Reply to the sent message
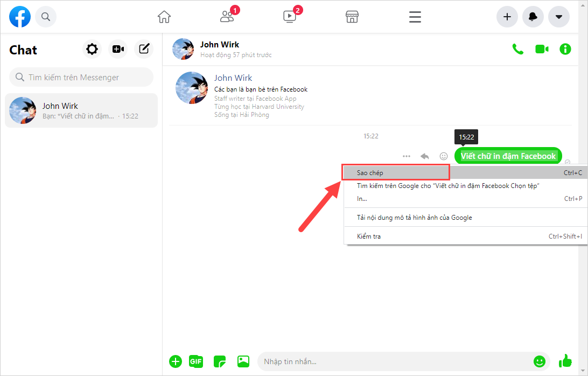 tap(424, 156)
